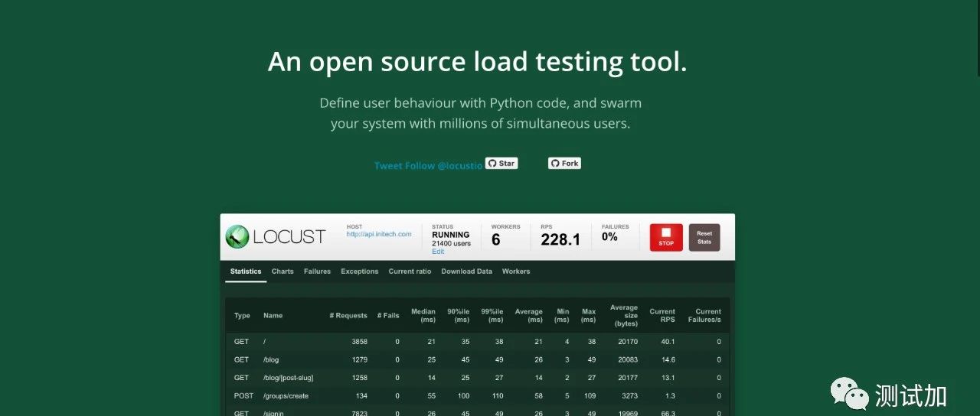Sort by the # Fails column header
The width and height of the screenshot is (980, 416).
click(388, 316)
